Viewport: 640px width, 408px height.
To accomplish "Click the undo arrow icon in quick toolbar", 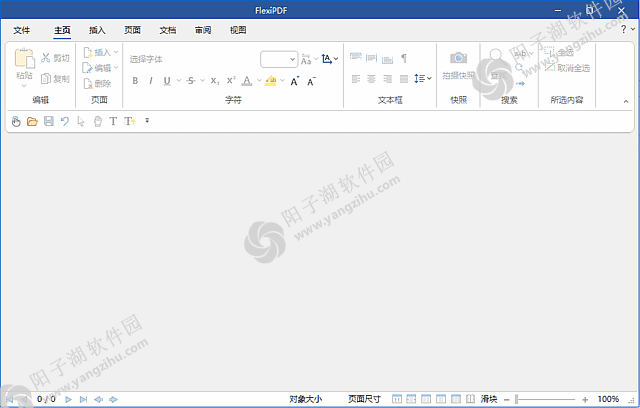I will [64, 121].
